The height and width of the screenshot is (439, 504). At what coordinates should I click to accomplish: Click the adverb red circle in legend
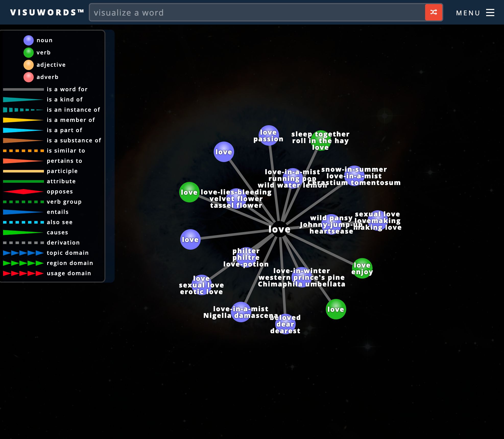click(x=29, y=77)
